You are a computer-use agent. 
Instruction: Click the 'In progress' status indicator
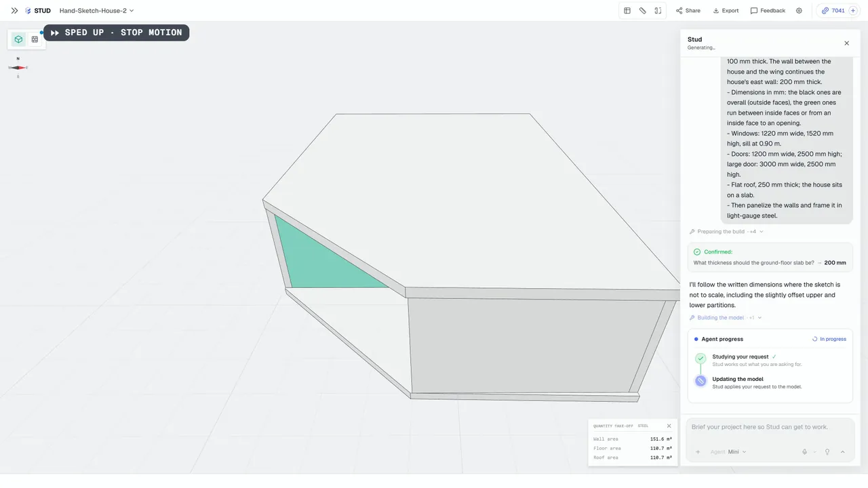tap(829, 339)
